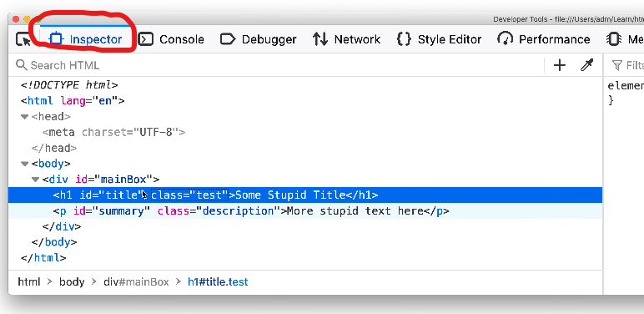644x314 pixels.
Task: Click the Search HTML magnifier icon
Action: click(22, 65)
